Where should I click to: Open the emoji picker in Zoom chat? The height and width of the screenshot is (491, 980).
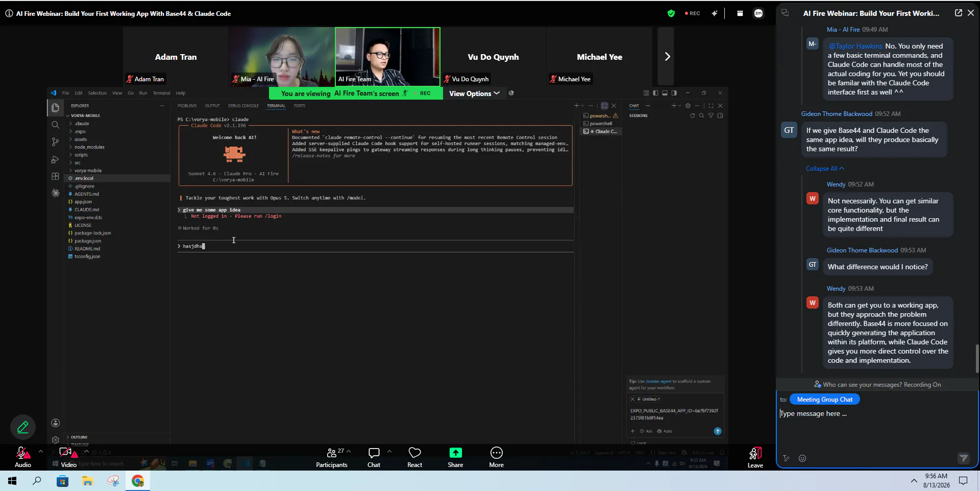pyautogui.click(x=802, y=458)
